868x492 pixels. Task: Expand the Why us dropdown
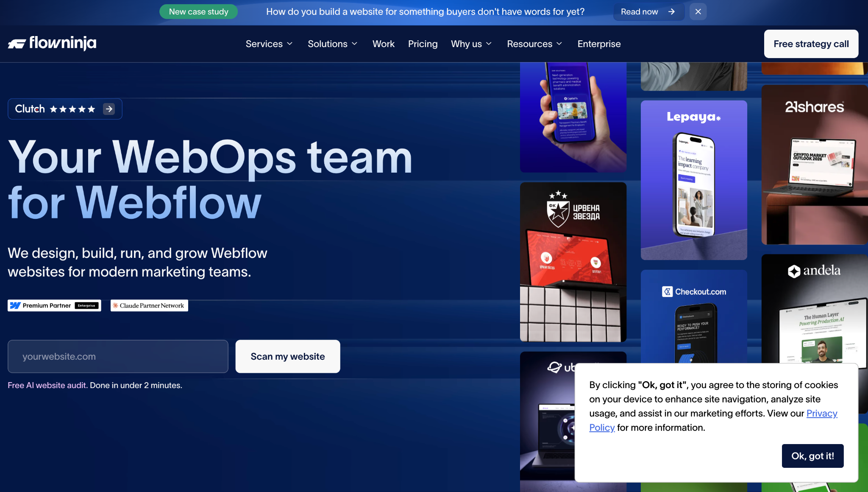[x=471, y=44]
